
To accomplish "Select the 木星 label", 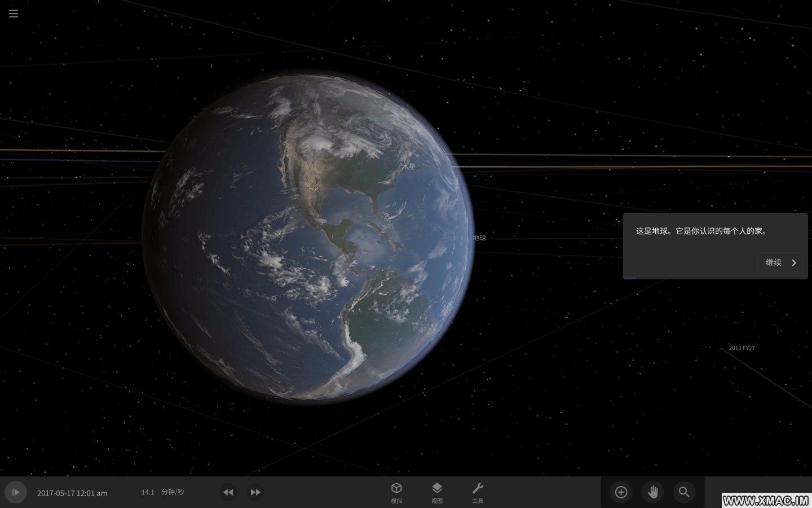I will pos(408,167).
